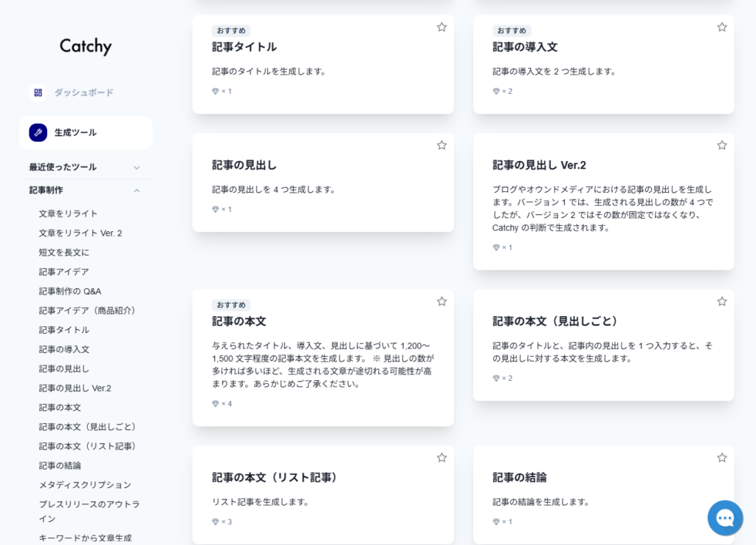Toggle favorite star on 記事の見出し Ver.2 card
Screen dimensions: 756x545
coord(722,145)
